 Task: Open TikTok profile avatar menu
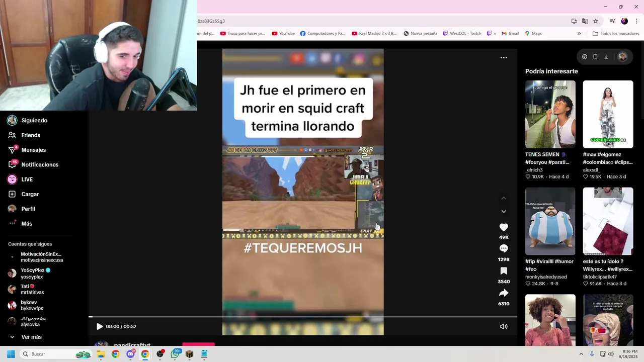pyautogui.click(x=622, y=57)
